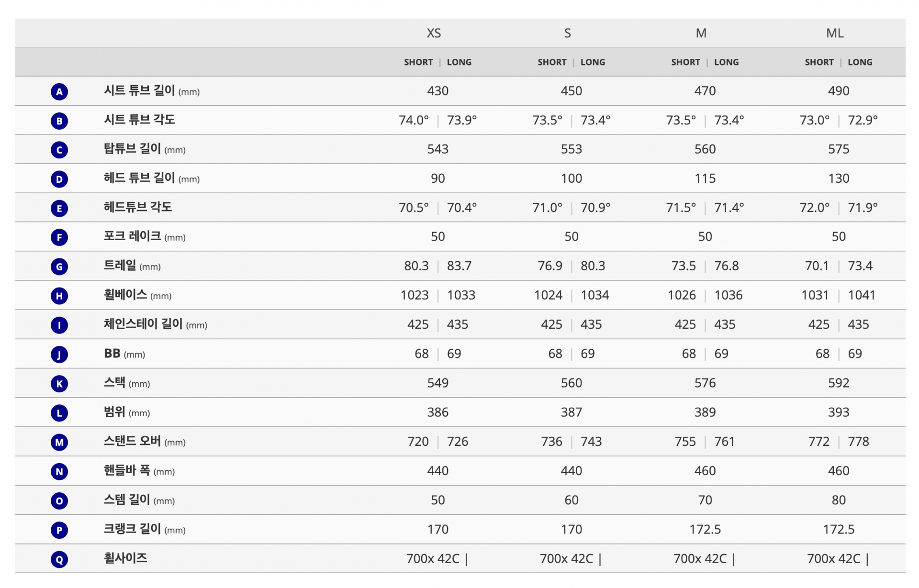Click the D head tube length badge
Viewport: 919px width, 588px height.
(x=59, y=179)
